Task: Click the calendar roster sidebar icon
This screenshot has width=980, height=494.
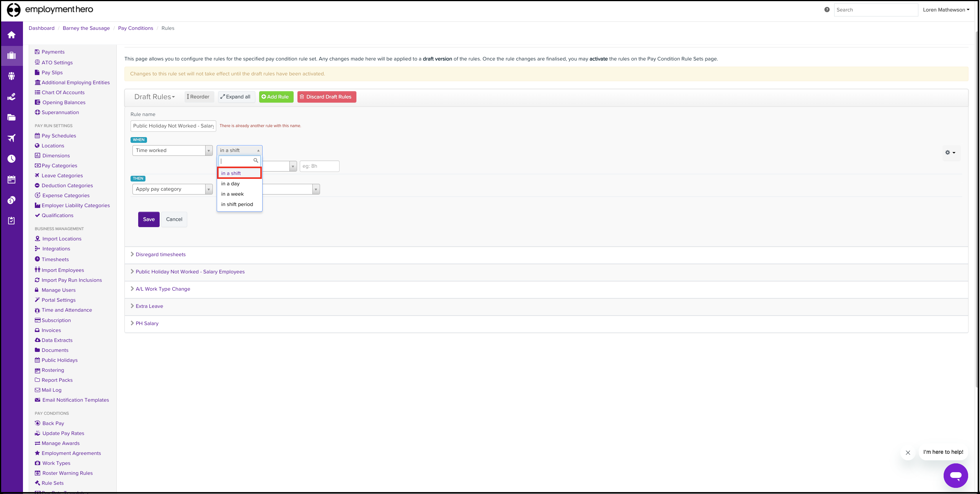Action: [11, 180]
